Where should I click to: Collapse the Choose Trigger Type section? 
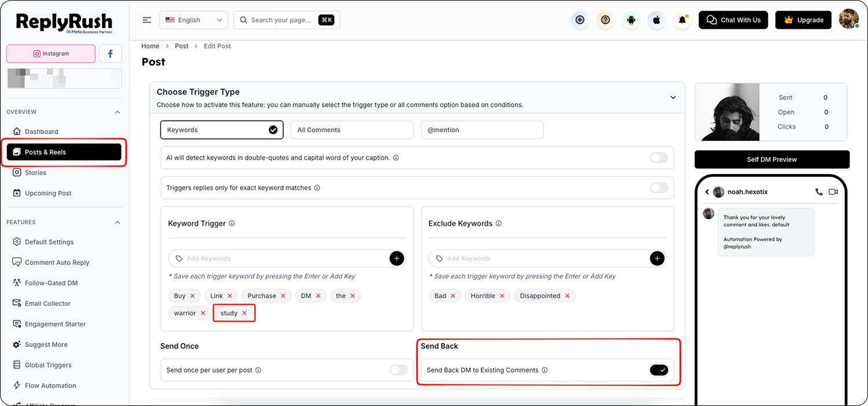673,98
